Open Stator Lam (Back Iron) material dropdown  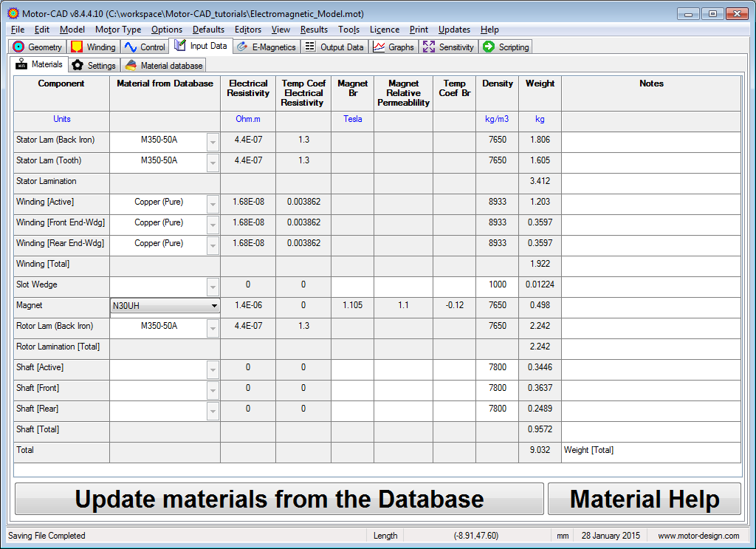coord(213,142)
